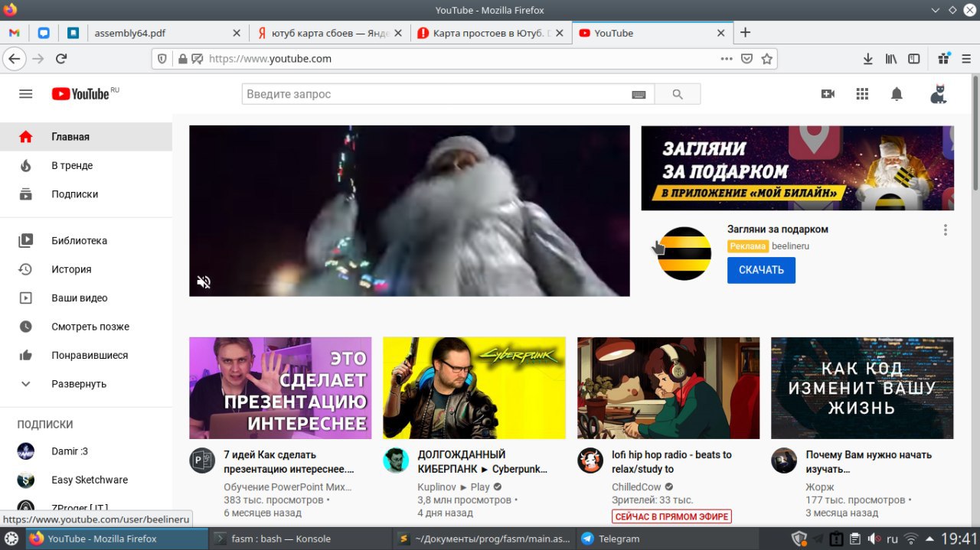Open Понравившиеся videos
The image size is (980, 550).
tap(86, 355)
